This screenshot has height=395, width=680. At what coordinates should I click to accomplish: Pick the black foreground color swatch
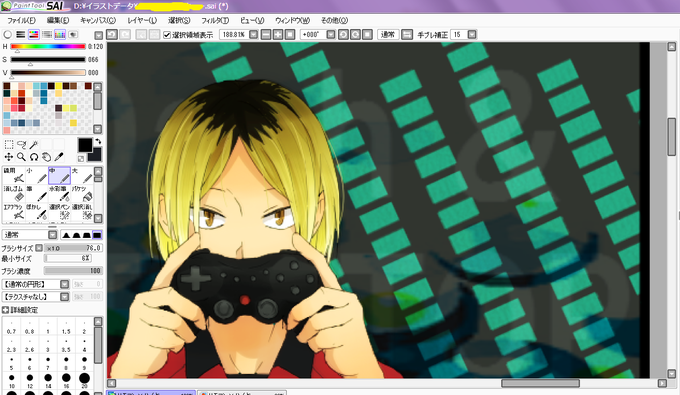tap(85, 145)
